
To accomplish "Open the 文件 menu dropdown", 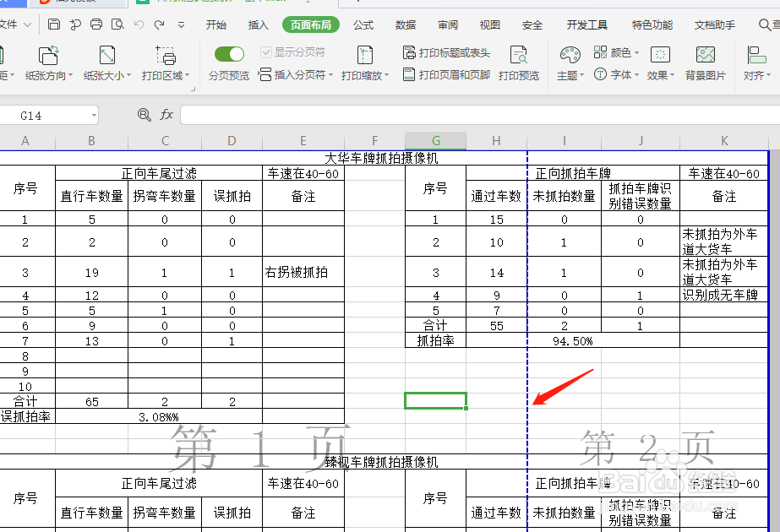I will (x=15, y=24).
